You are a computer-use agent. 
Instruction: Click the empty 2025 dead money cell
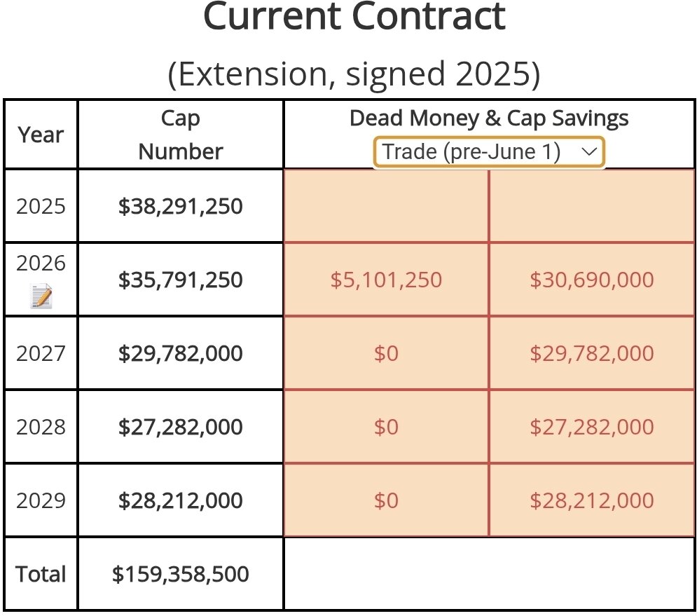pyautogui.click(x=386, y=207)
